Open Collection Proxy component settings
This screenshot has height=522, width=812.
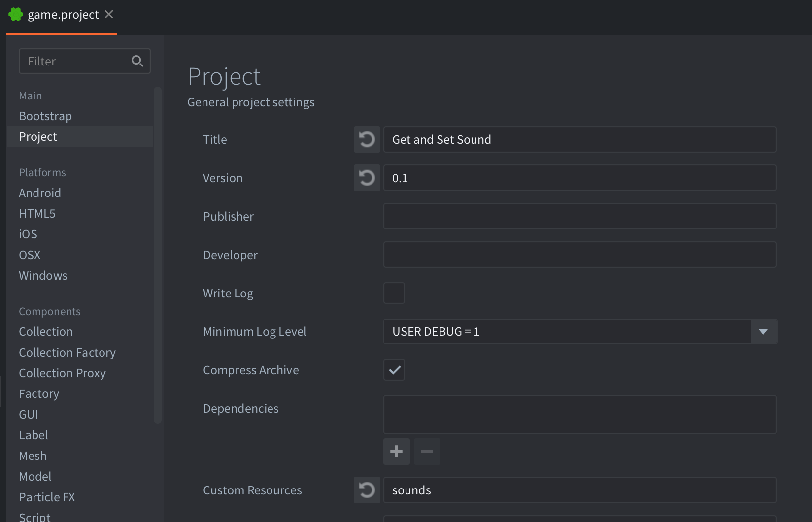coord(62,373)
